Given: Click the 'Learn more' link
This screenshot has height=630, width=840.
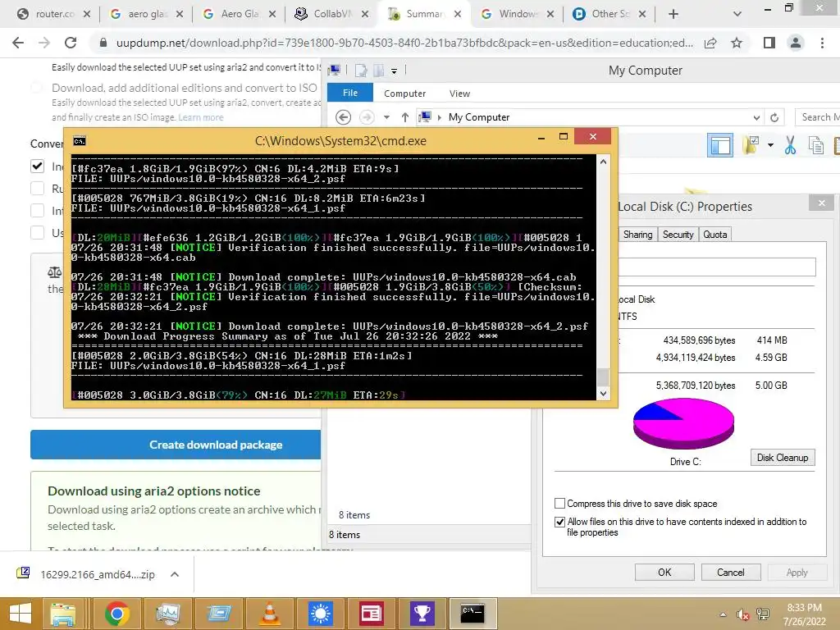Looking at the screenshot, I should click(201, 117).
